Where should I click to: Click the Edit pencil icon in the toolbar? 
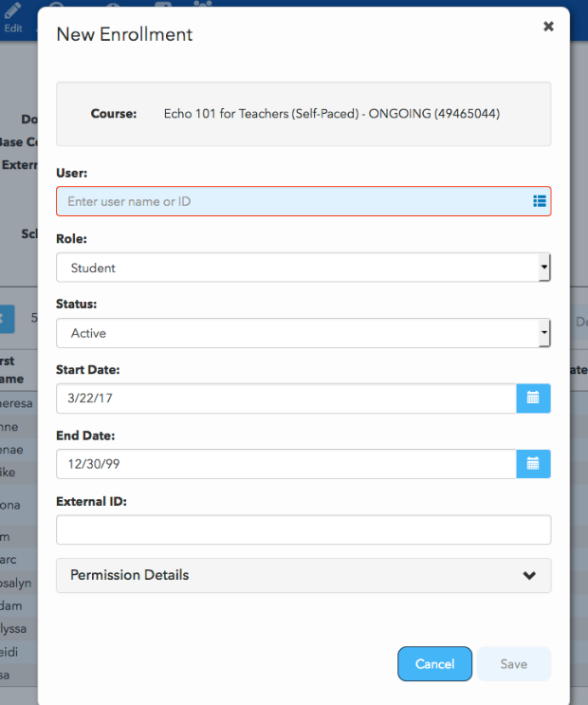click(12, 12)
